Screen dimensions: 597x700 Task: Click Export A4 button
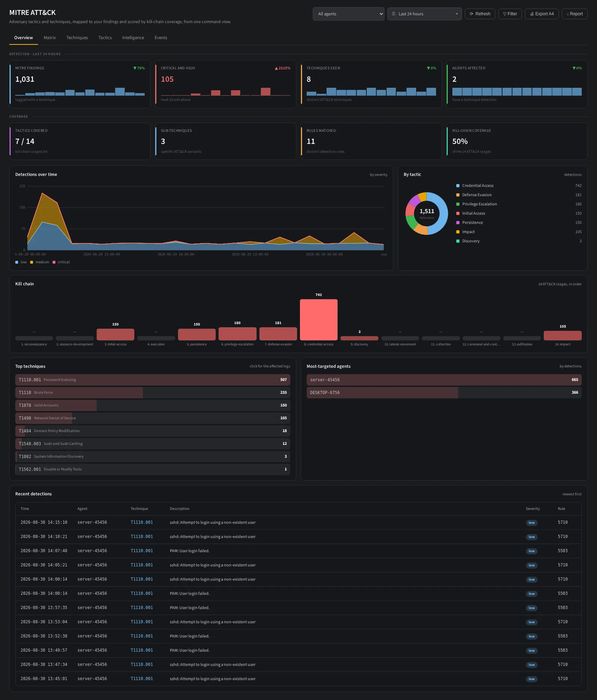[542, 14]
